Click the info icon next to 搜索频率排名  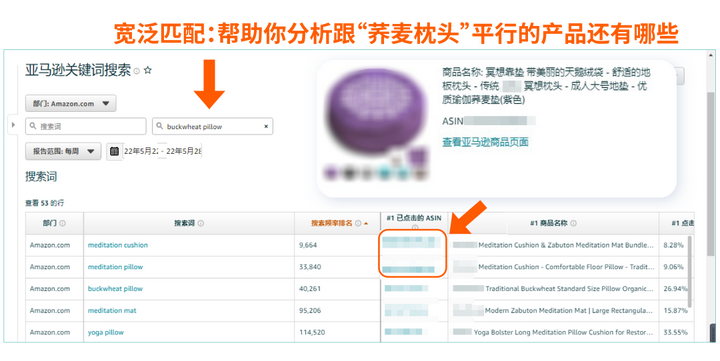[358, 223]
